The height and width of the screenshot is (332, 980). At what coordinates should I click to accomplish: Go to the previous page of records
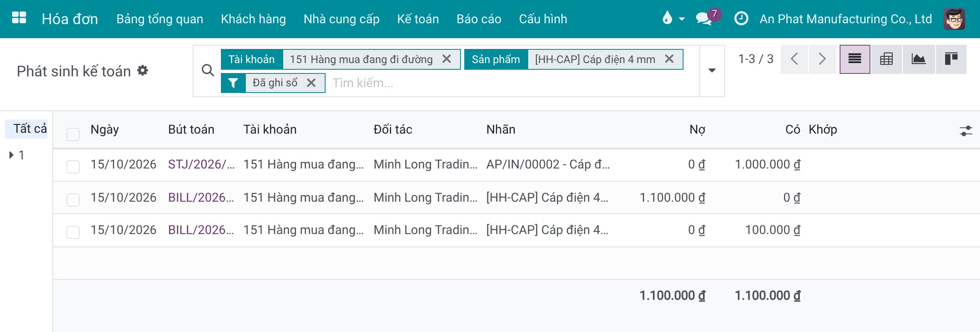pos(794,59)
